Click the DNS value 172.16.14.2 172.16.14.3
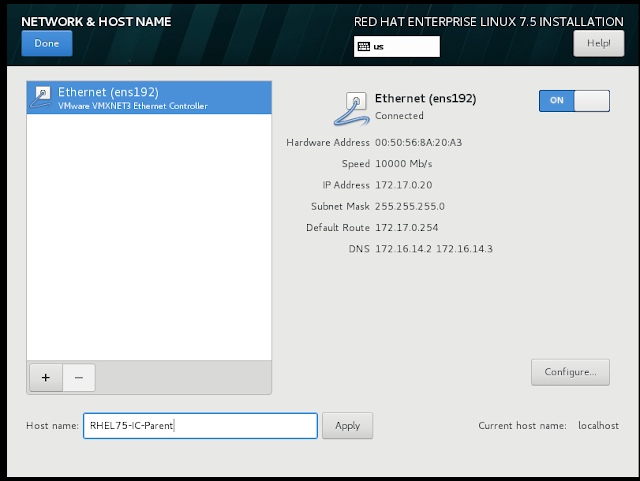The height and width of the screenshot is (481, 640). click(434, 249)
